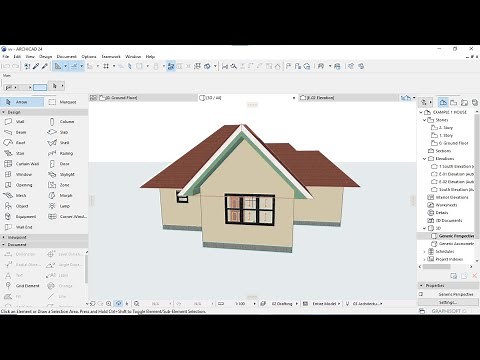Toggle the Guide Lines toolbar button
This screenshot has width=480, height=360.
coord(58,66)
